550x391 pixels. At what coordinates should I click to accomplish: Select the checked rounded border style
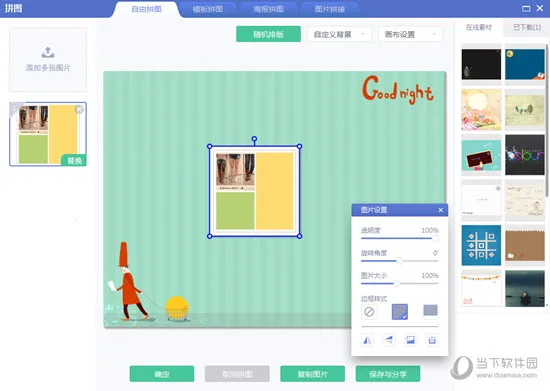pos(400,311)
